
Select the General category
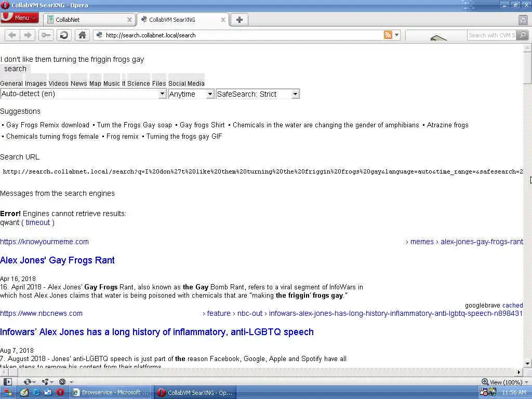click(11, 84)
